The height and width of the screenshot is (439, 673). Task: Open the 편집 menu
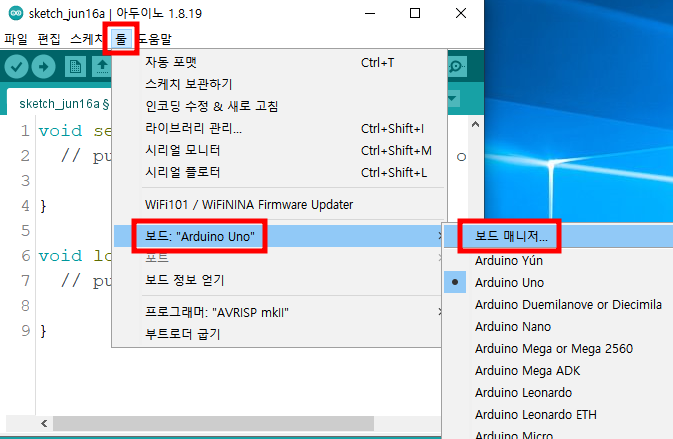click(x=49, y=39)
